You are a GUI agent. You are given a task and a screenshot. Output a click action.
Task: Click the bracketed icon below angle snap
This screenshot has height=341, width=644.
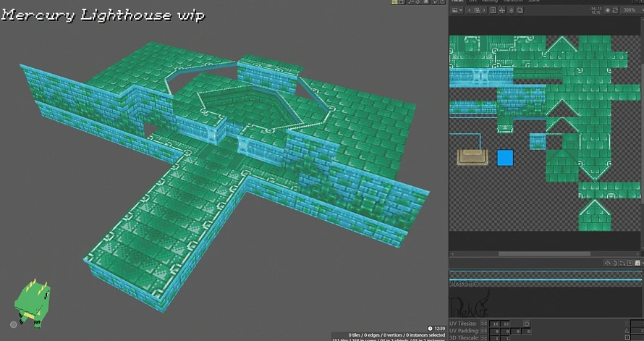pyautogui.click(x=627, y=337)
